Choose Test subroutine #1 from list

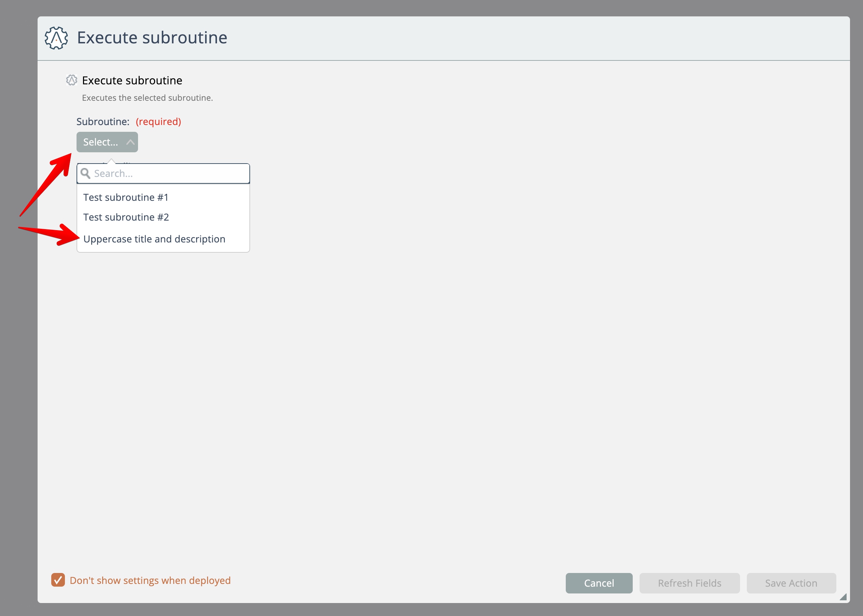click(x=126, y=197)
